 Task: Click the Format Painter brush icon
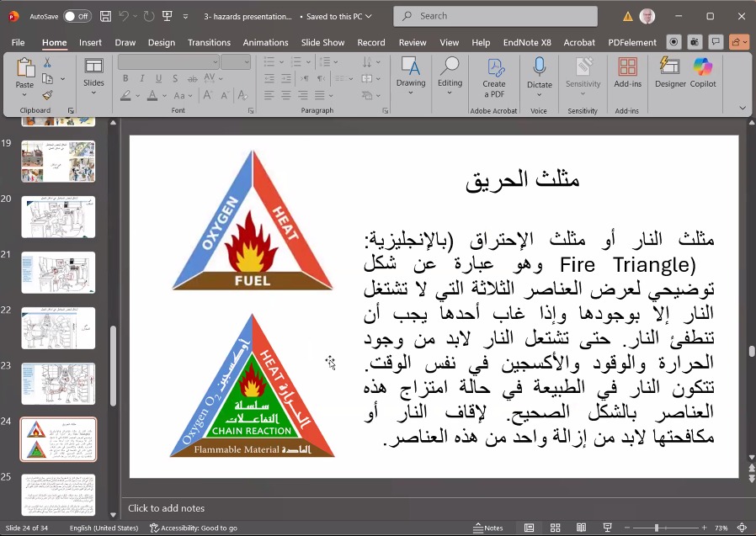tap(47, 95)
